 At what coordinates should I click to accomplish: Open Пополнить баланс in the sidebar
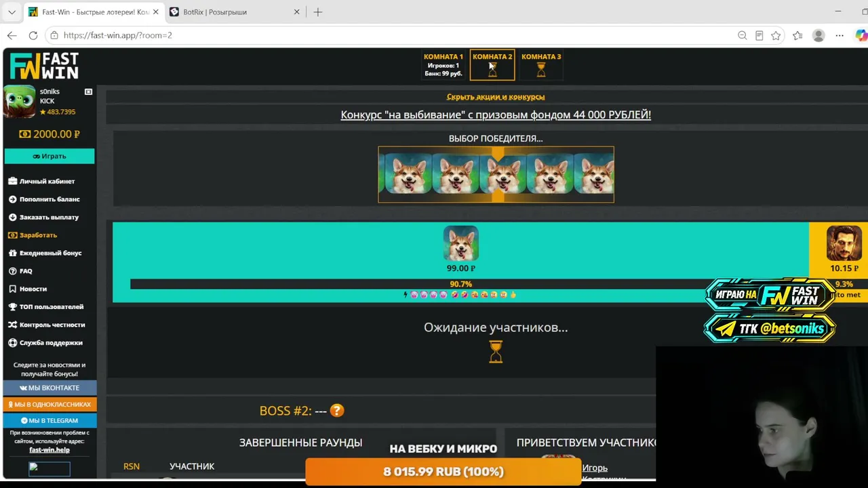coord(44,199)
